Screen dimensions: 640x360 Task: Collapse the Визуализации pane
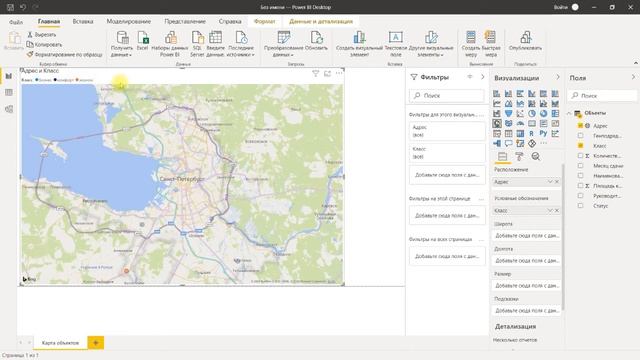[558, 77]
